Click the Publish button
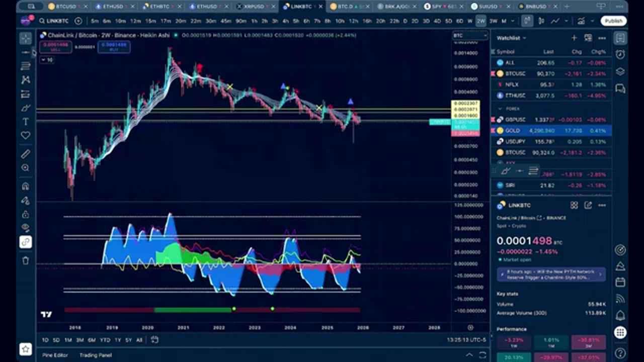This screenshot has width=644, height=362. [x=613, y=21]
